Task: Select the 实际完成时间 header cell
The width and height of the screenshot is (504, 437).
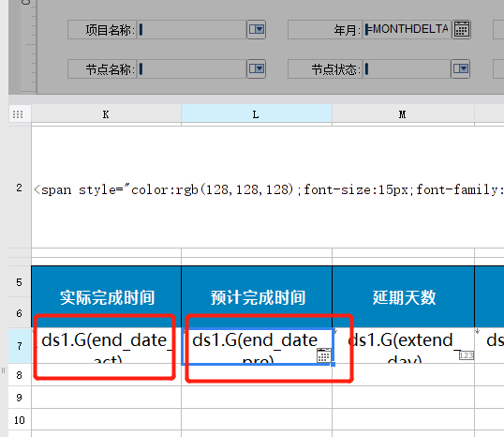Action: (107, 296)
